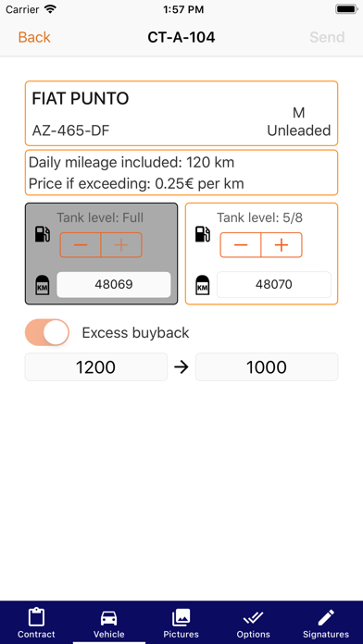Increase the 5/8 tank level with plus
The height and width of the screenshot is (644, 363).
pyautogui.click(x=282, y=245)
